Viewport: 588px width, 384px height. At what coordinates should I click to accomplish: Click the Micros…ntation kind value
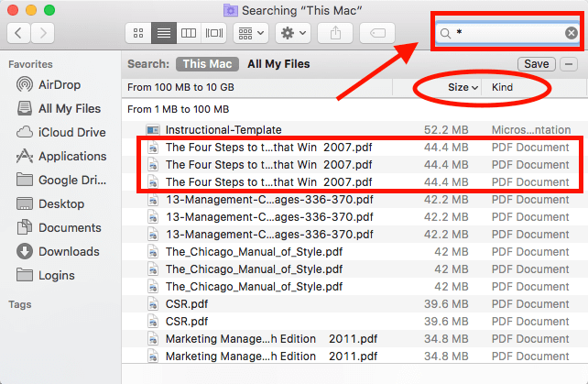(531, 130)
